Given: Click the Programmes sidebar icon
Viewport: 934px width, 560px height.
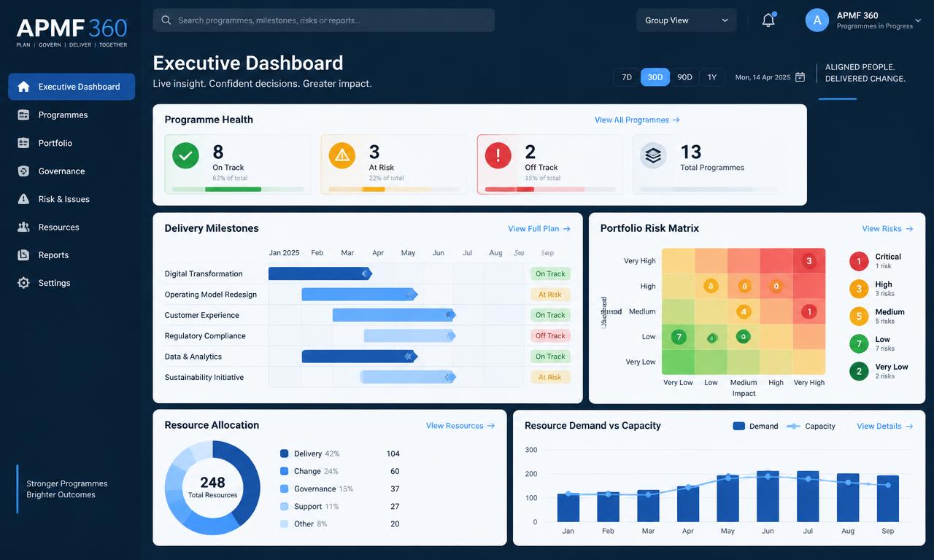Looking at the screenshot, I should (x=23, y=115).
